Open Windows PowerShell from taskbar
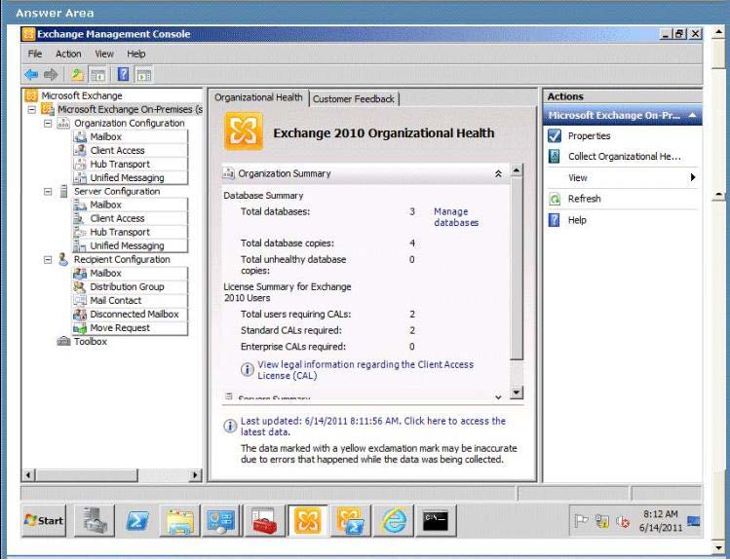Image resolution: width=730 pixels, height=560 pixels. (137, 520)
